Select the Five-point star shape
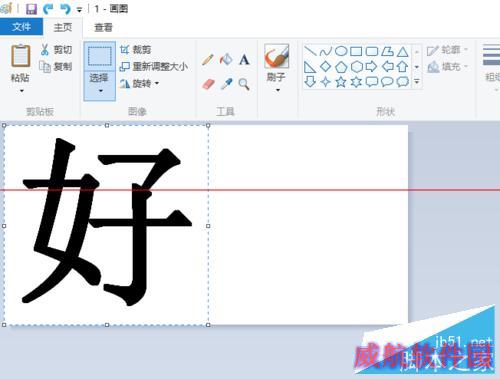This screenshot has height=379, width=500. point(341,82)
